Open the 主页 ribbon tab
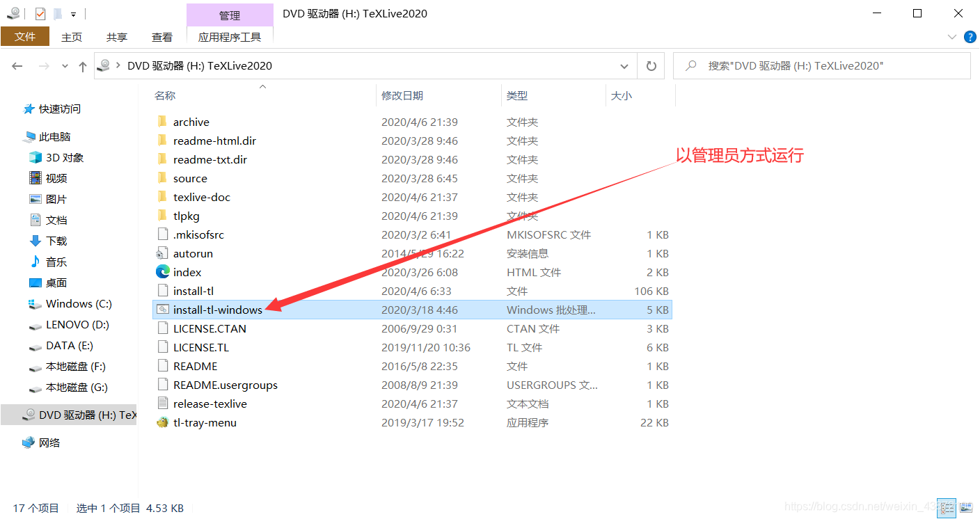Screen dimensions: 980x519 click(72, 37)
